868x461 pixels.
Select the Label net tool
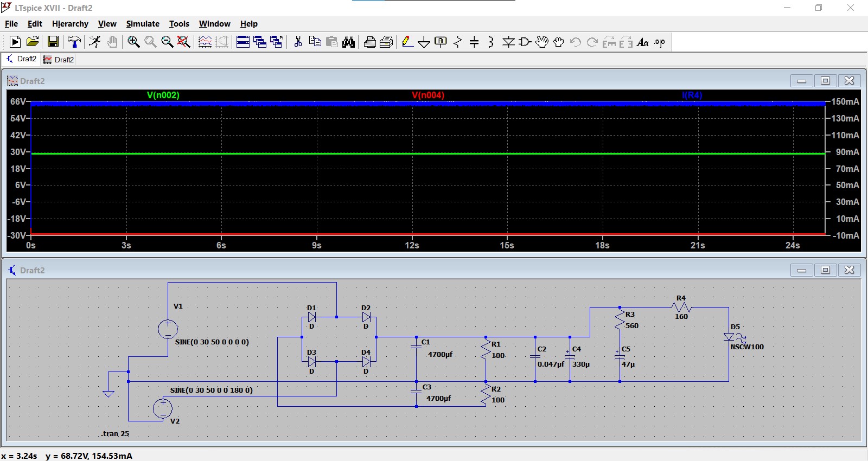441,42
